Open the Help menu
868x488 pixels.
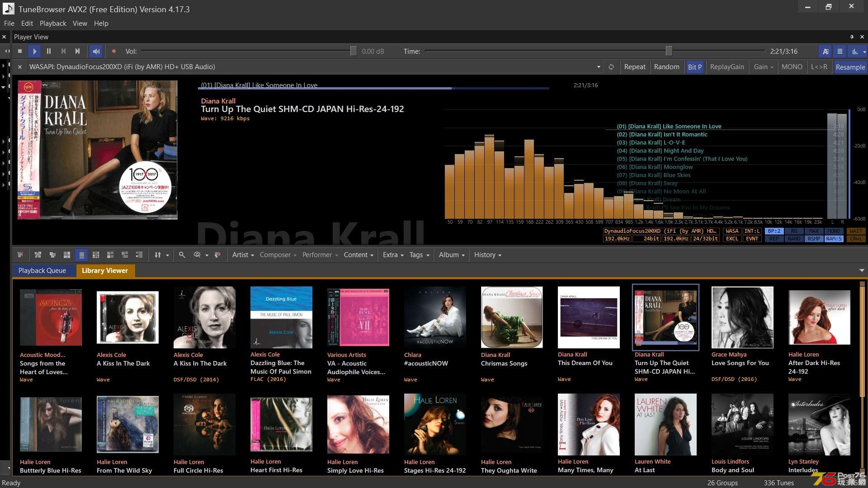[101, 23]
